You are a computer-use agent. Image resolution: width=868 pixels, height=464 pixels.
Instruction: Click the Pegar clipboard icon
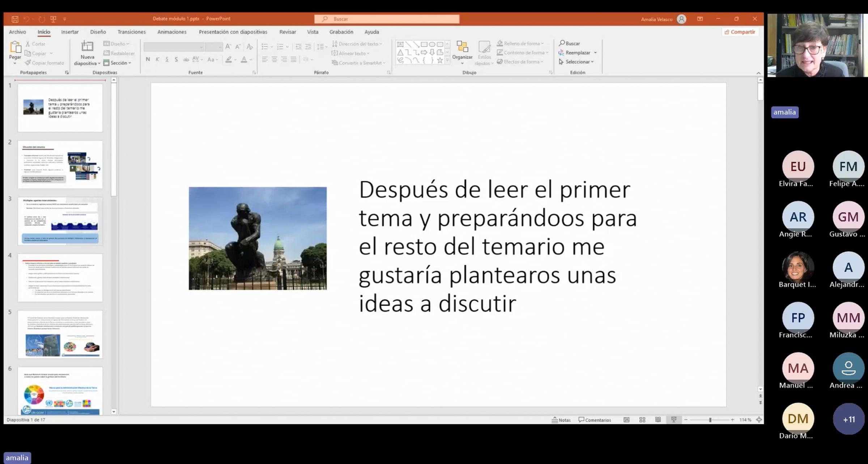click(x=15, y=47)
